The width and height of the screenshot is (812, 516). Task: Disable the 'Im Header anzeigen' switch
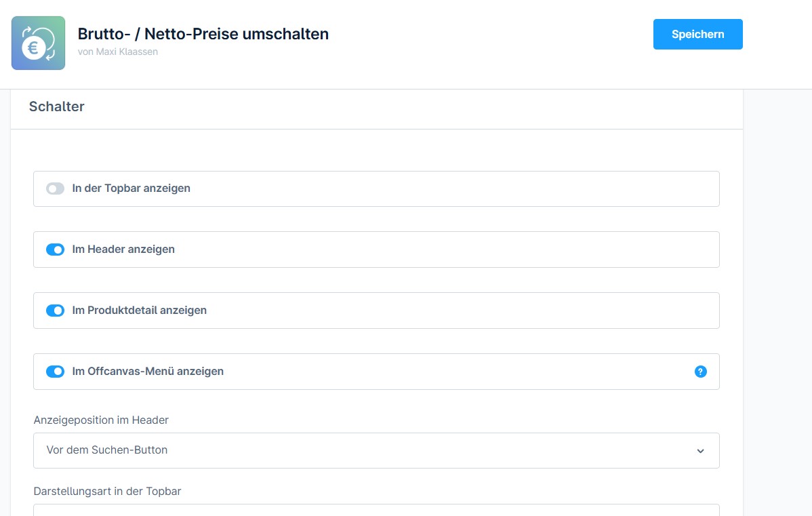pyautogui.click(x=55, y=250)
